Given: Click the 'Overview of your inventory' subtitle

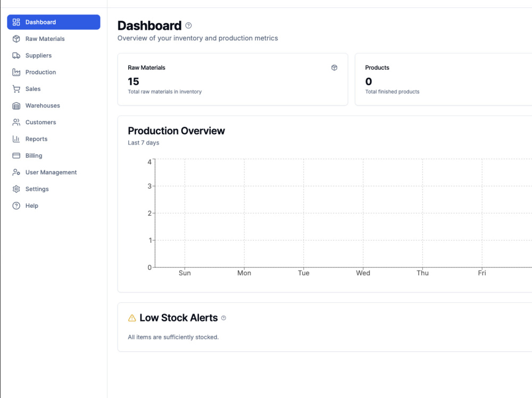Looking at the screenshot, I should coord(197,38).
